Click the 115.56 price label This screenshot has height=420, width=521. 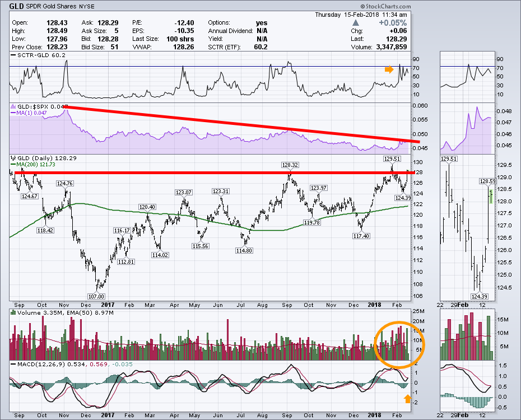[x=201, y=246]
